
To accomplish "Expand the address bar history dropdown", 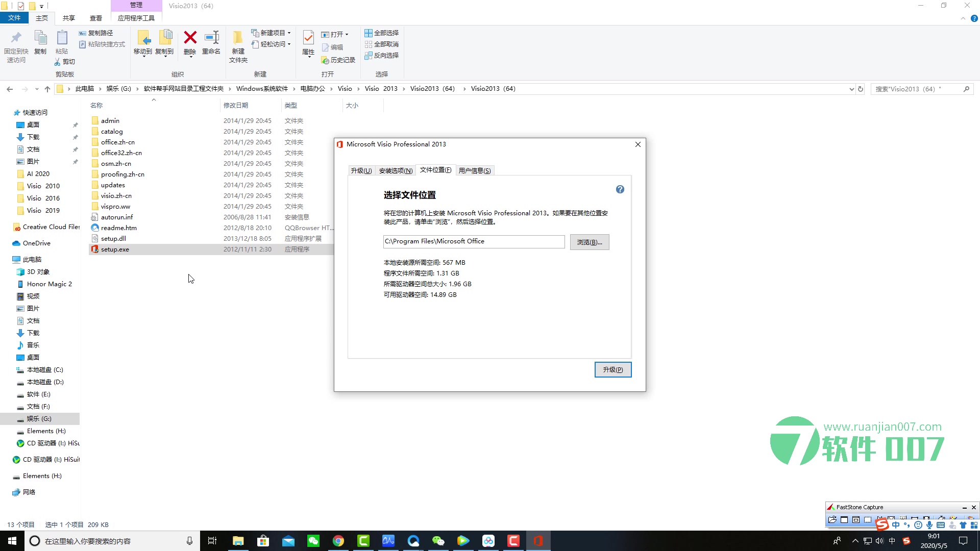I will point(851,89).
